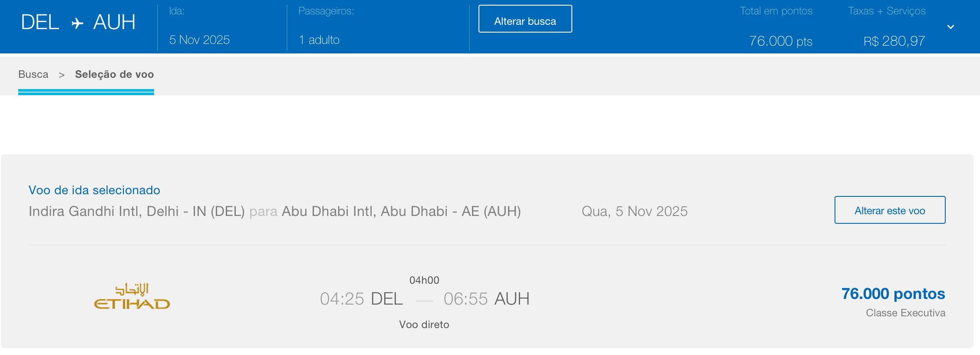Click the 04:25 DEL departure time
This screenshot has width=980, height=355.
pyautogui.click(x=361, y=299)
